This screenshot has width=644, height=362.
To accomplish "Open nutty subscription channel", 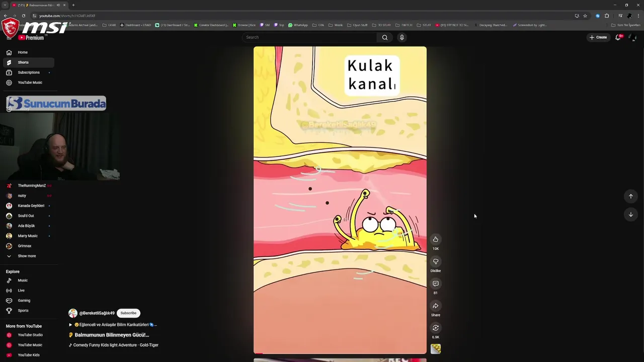I will point(28,196).
